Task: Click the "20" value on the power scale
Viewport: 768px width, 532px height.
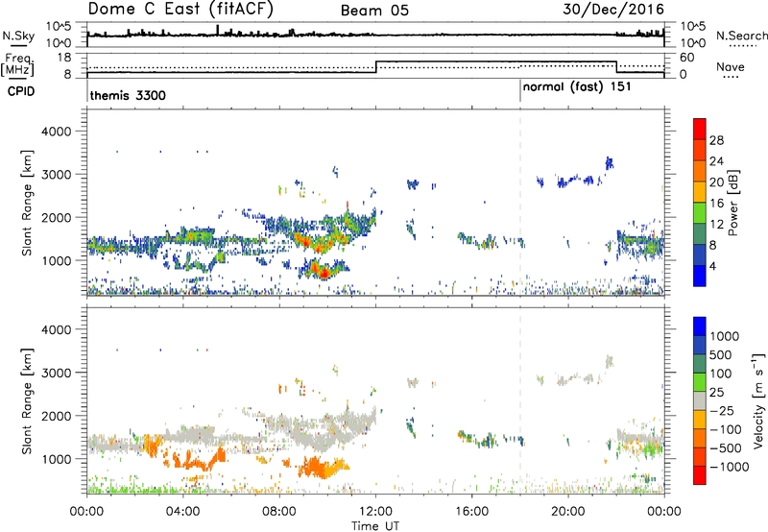Action: coord(716,182)
